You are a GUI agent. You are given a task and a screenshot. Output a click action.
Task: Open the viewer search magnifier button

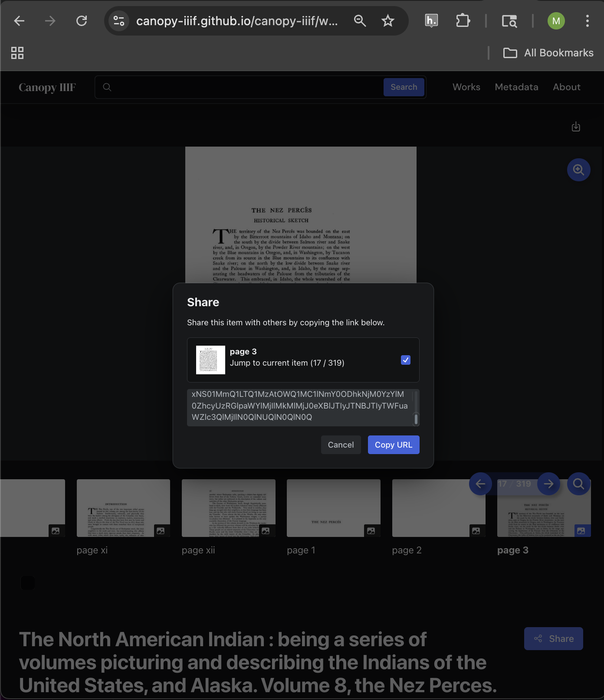(578, 484)
